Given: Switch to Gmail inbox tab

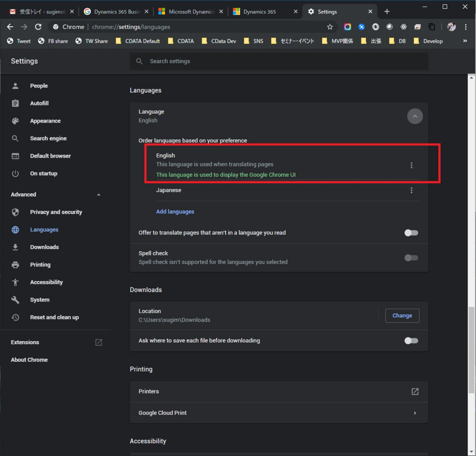Looking at the screenshot, I should coord(42,11).
